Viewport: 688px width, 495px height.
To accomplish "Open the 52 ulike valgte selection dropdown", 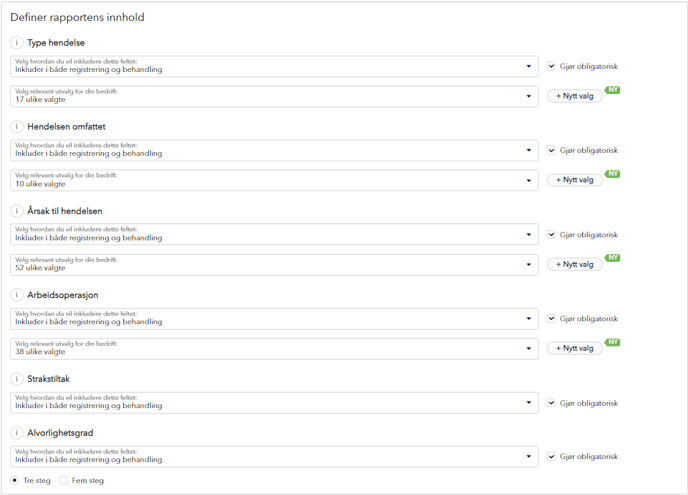I will [274, 265].
